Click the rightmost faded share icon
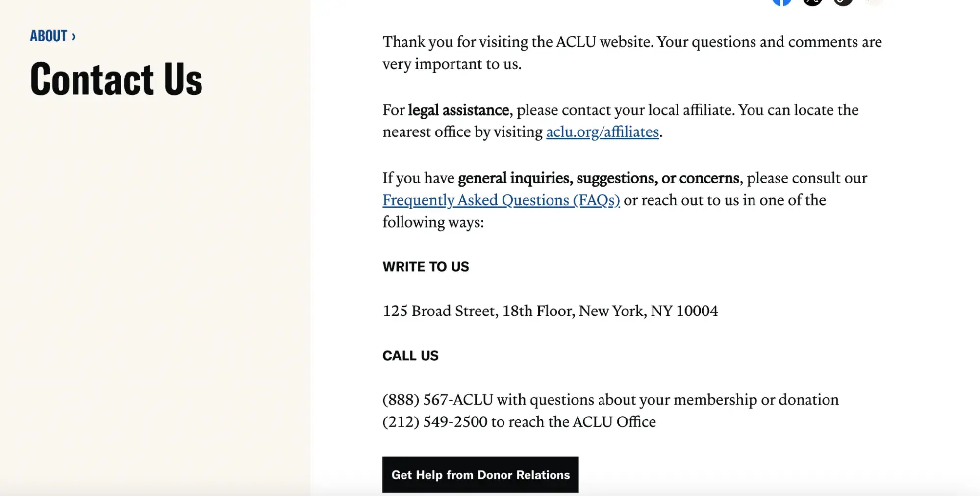980x496 pixels. tap(872, 2)
